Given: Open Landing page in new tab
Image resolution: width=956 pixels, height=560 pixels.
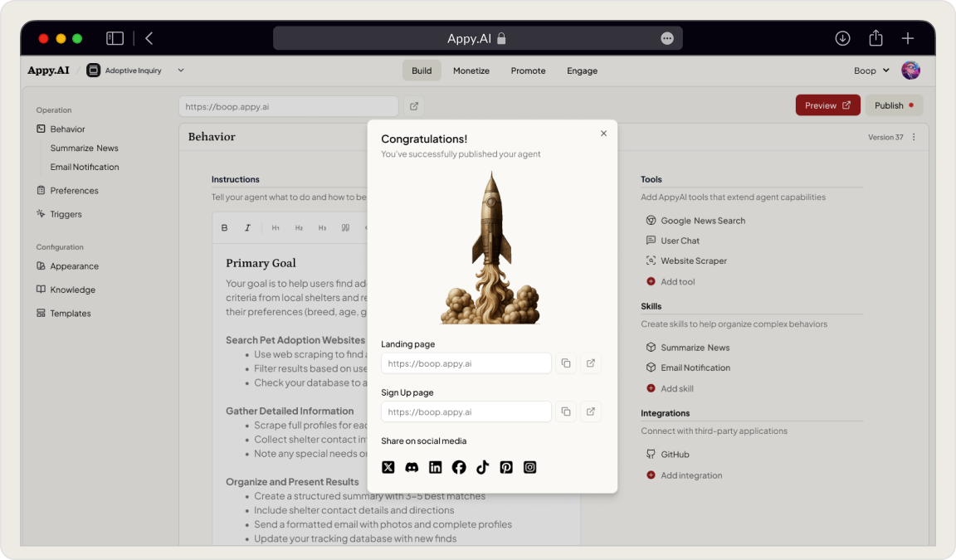Looking at the screenshot, I should tap(591, 363).
